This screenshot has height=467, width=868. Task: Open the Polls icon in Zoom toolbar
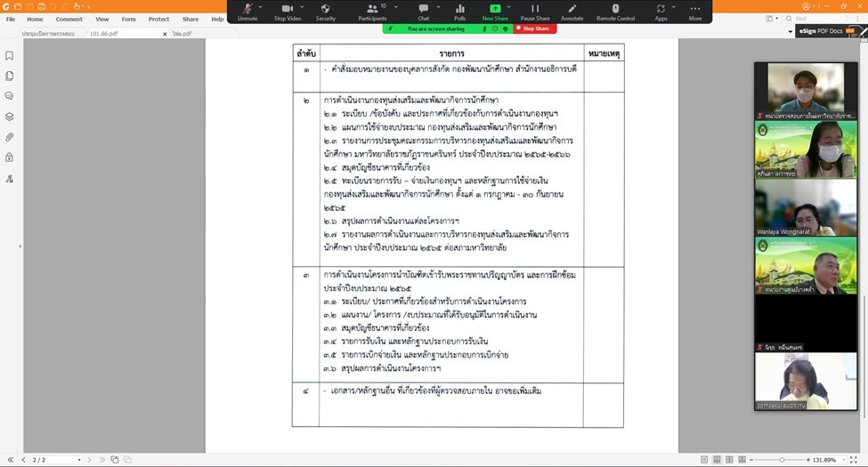(460, 8)
